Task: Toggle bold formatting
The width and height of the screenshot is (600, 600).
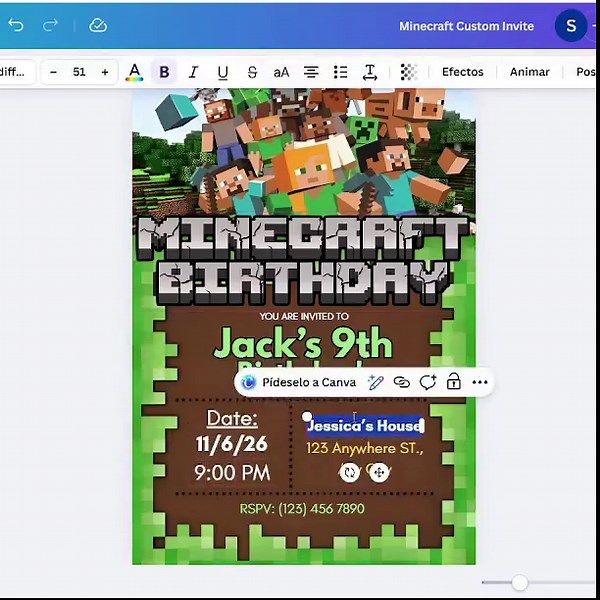Action: [x=164, y=72]
